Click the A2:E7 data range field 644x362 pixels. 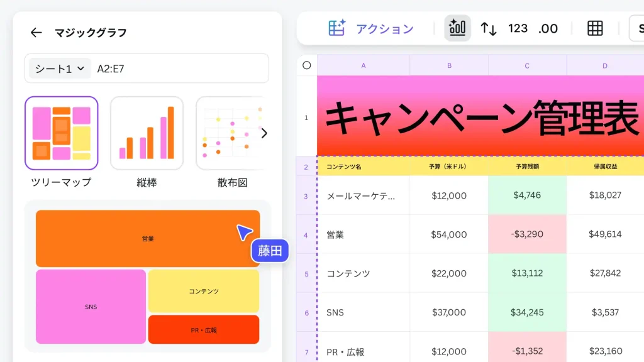coord(179,69)
